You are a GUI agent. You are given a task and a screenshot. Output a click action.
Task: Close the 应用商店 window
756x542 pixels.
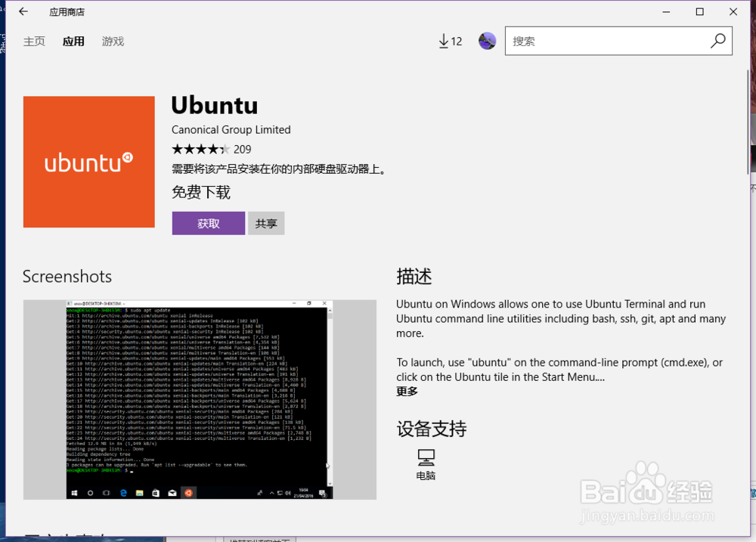pos(733,11)
